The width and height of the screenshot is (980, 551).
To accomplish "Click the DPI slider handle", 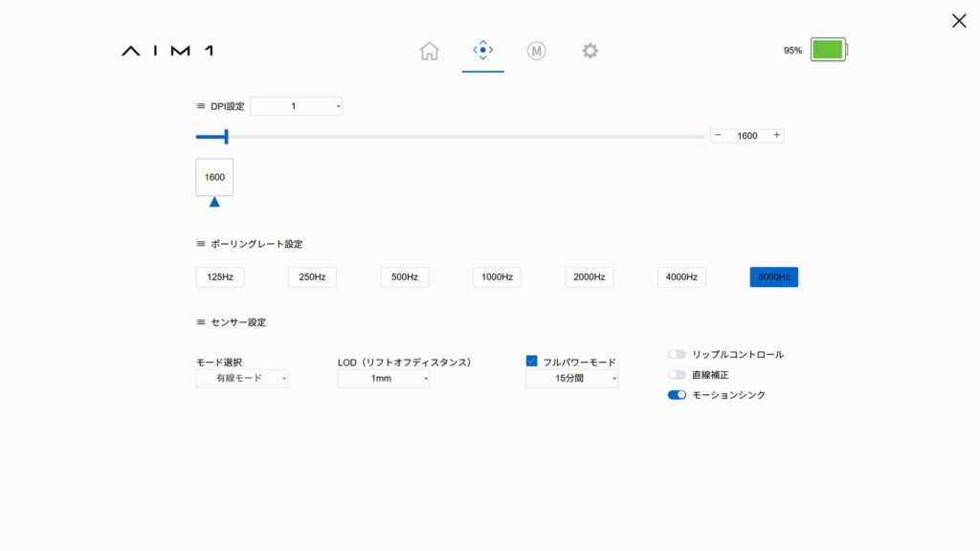I will [x=226, y=137].
